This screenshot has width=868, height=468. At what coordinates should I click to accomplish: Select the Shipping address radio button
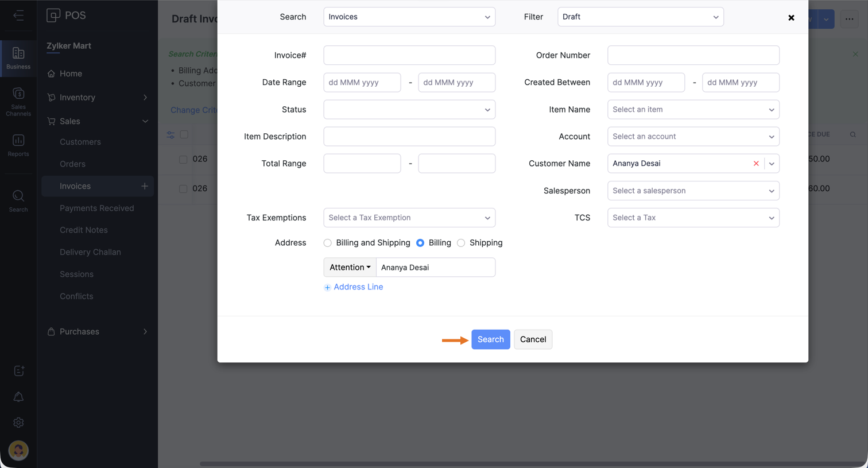pos(461,243)
